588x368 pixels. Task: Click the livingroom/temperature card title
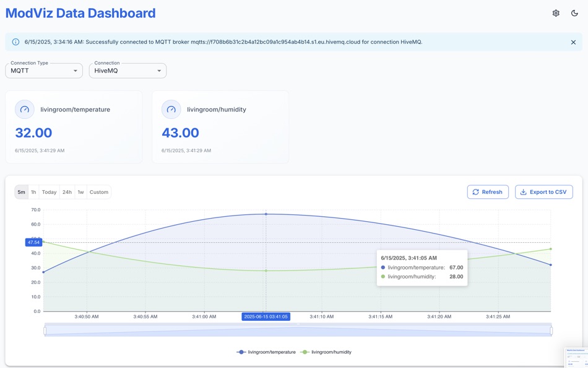point(76,110)
